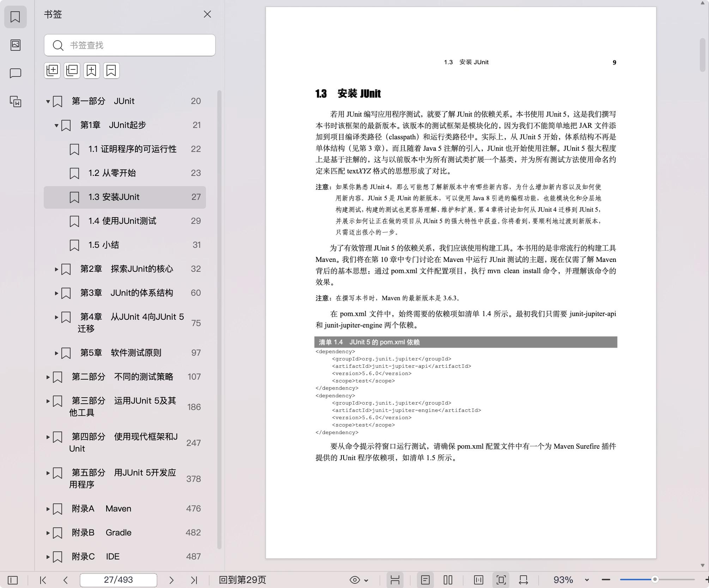Viewport: 709px width, 588px height.
Task: Collapse the 第一部分 JUnit bookmark
Action: click(x=48, y=102)
